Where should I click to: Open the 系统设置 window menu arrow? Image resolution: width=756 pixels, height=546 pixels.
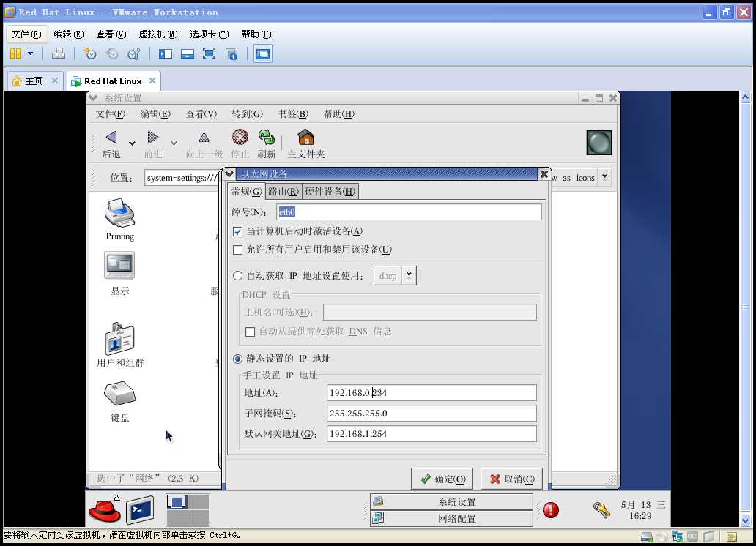coord(93,98)
